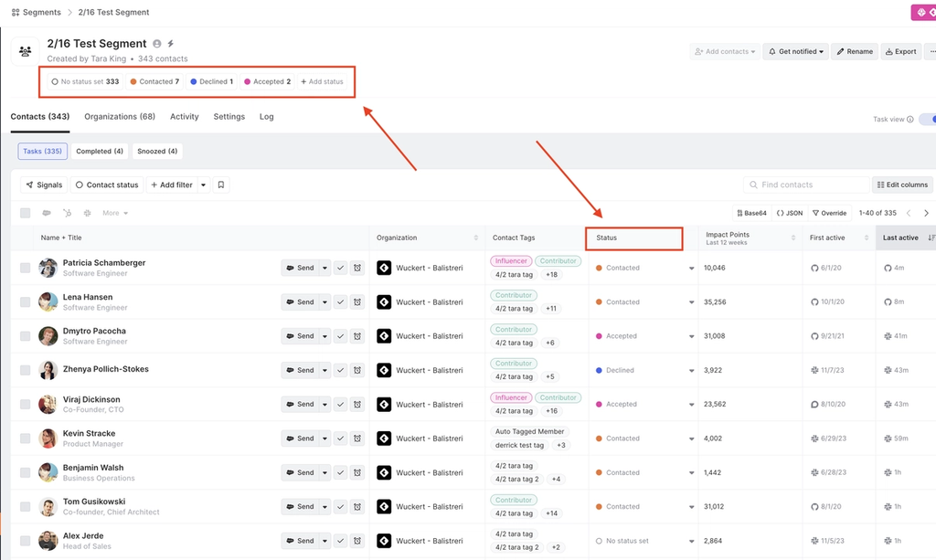936x560 pixels.
Task: Filter by orange Contacted 7 status chip
Action: coord(154,81)
